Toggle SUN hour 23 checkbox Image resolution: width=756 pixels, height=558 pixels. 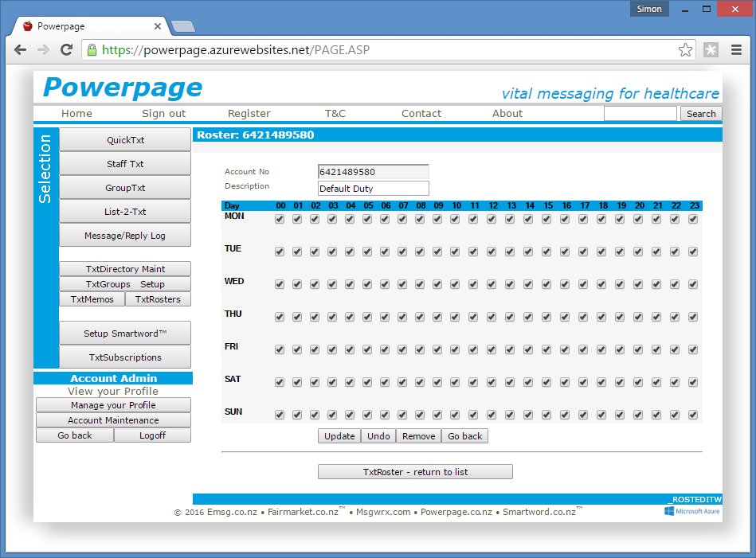(x=693, y=415)
